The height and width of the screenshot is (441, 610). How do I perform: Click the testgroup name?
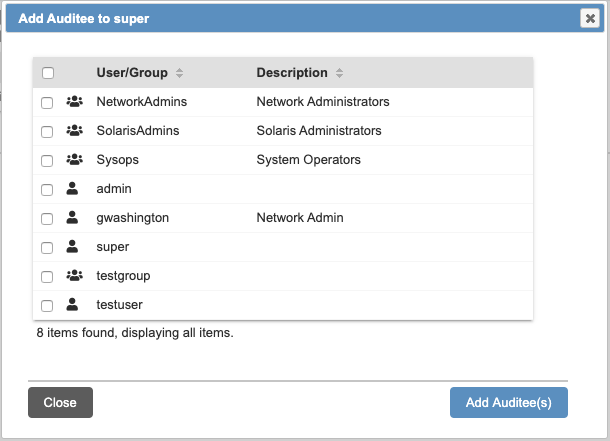[123, 276]
